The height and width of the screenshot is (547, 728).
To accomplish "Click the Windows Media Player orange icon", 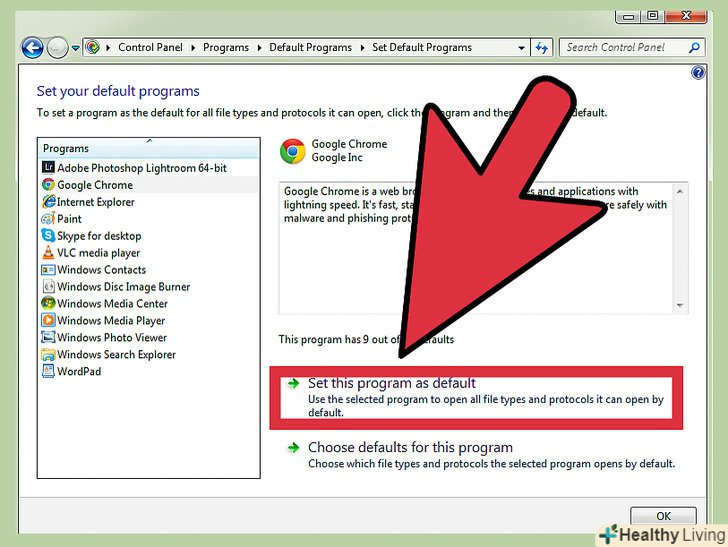I will 48,320.
